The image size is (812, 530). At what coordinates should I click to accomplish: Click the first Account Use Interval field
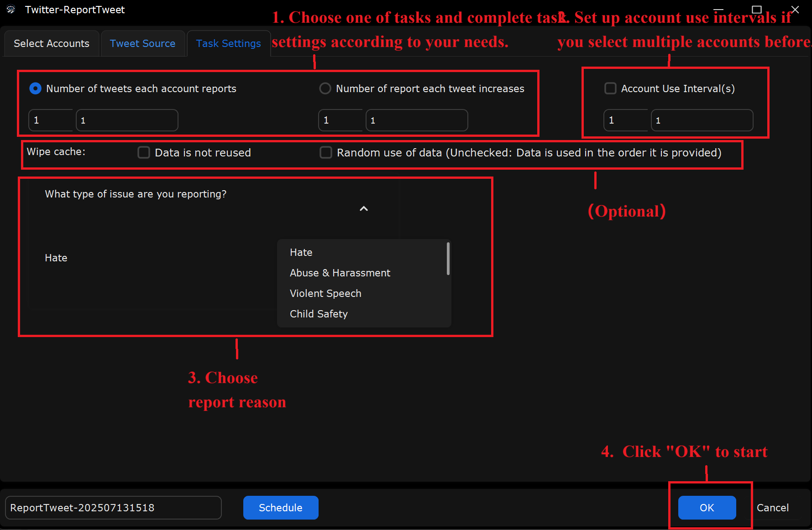pyautogui.click(x=626, y=120)
